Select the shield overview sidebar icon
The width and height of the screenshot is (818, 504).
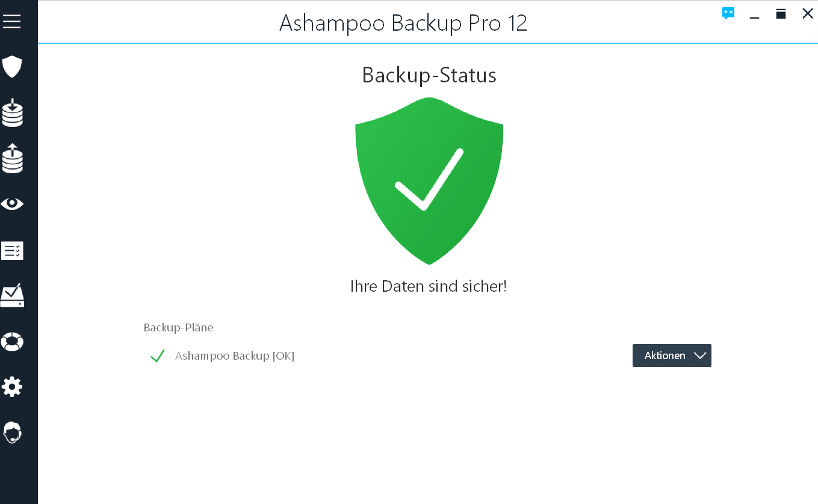tap(12, 67)
